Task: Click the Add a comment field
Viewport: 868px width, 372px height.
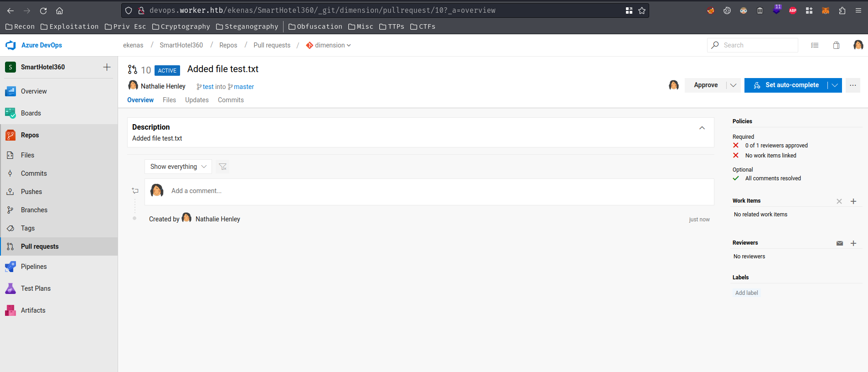Action: [x=429, y=191]
